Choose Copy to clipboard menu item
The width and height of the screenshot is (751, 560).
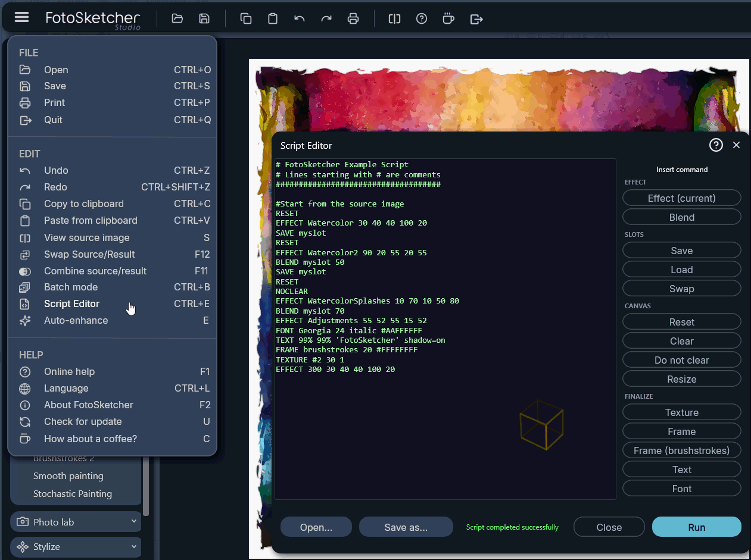(112, 204)
